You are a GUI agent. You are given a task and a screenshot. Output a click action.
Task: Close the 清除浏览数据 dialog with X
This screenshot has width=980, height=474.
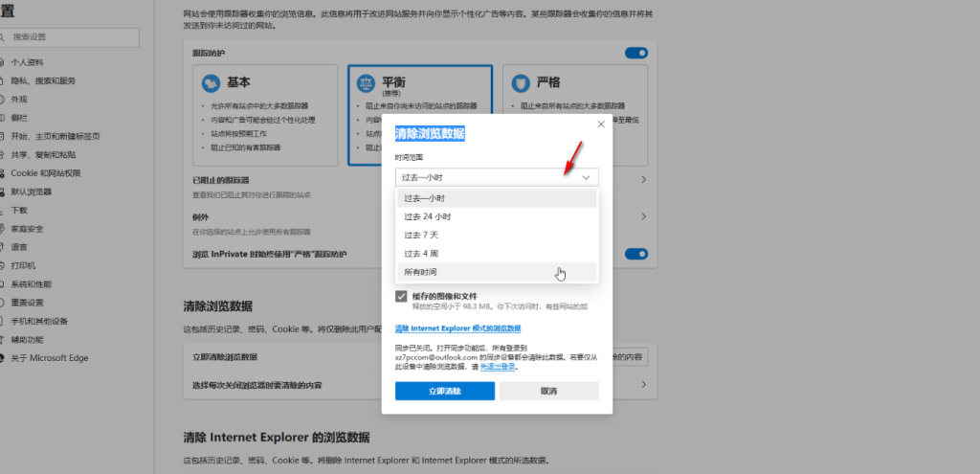tap(600, 124)
